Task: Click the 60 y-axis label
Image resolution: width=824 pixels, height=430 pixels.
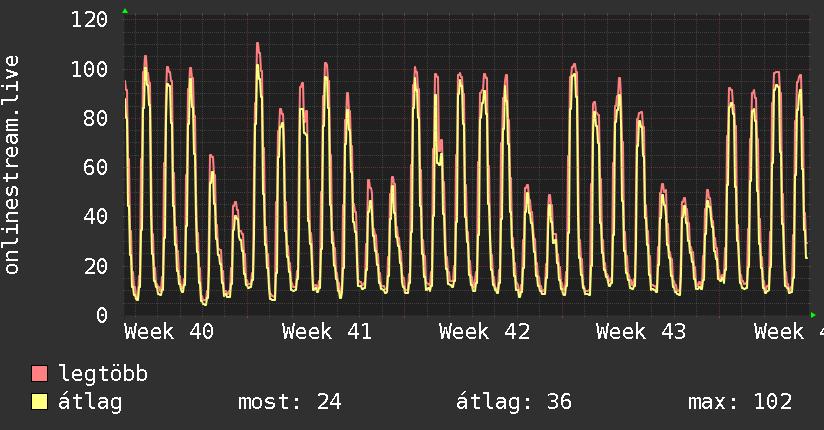Action: 96,168
